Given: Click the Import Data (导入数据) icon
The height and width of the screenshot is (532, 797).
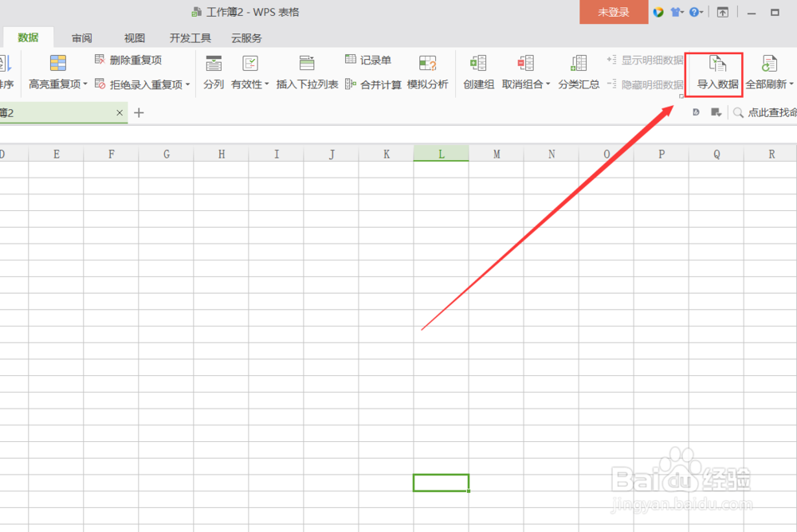Looking at the screenshot, I should [x=717, y=64].
